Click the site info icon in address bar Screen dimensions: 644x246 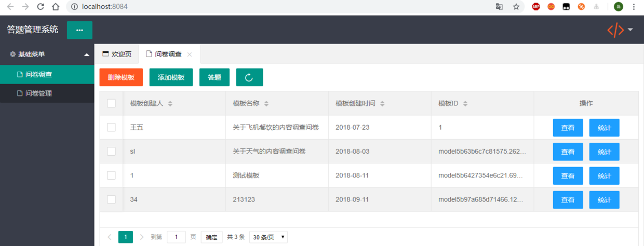point(74,7)
